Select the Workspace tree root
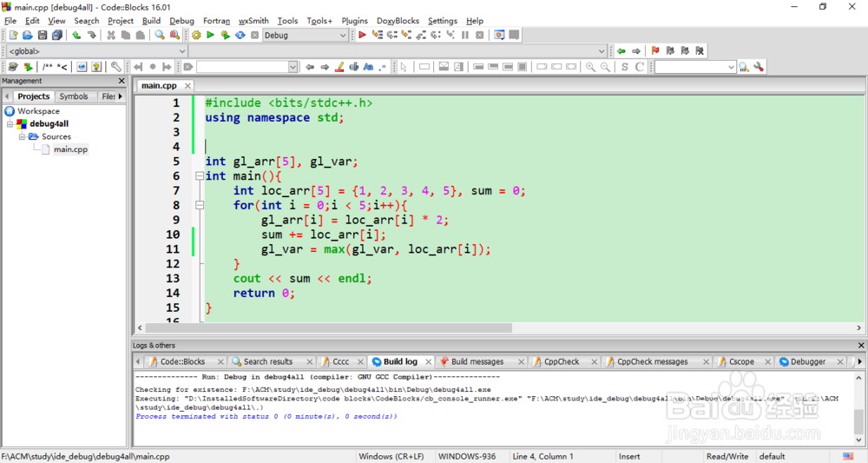Viewport: 868px width, 463px height. pyautogui.click(x=38, y=111)
